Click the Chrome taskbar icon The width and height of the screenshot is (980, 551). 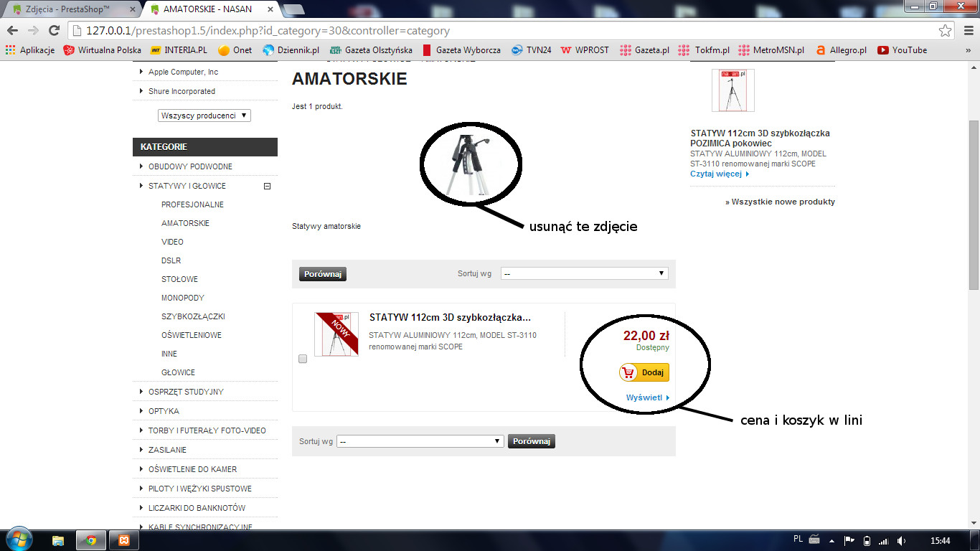click(91, 540)
